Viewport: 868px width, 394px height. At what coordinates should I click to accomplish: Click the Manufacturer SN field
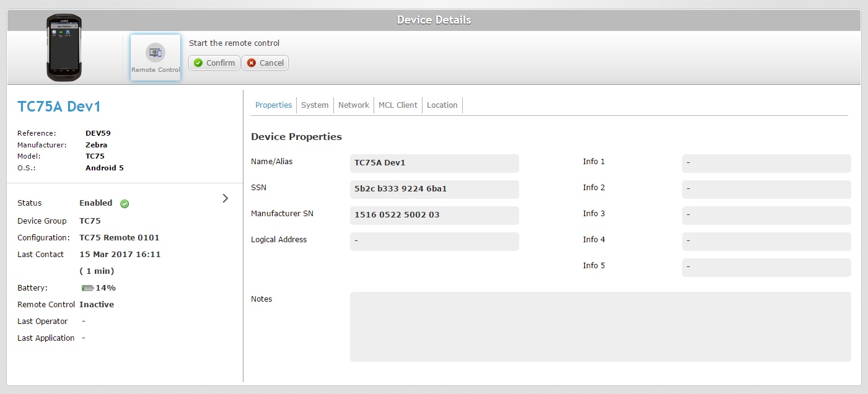click(x=434, y=215)
